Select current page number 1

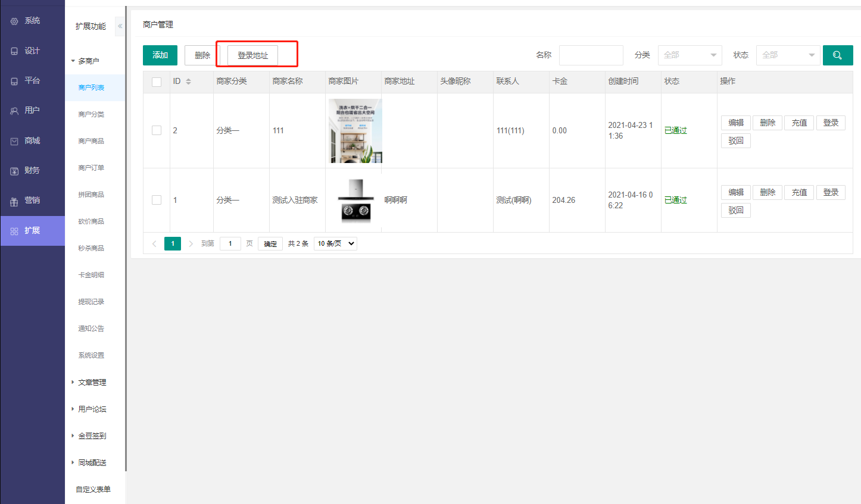click(173, 243)
